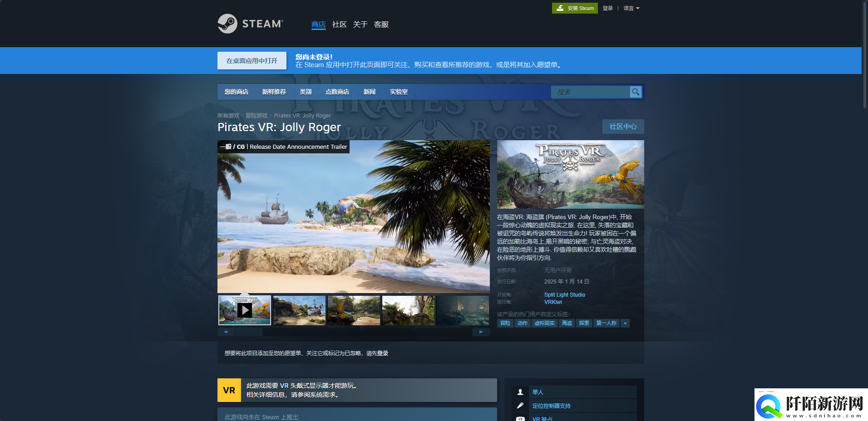
Task: Expand more tags with the + button
Action: click(x=625, y=323)
